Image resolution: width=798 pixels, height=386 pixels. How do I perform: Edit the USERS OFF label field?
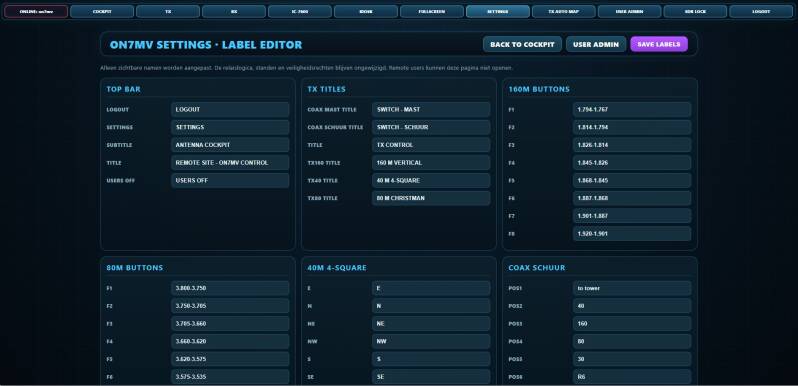click(230, 180)
